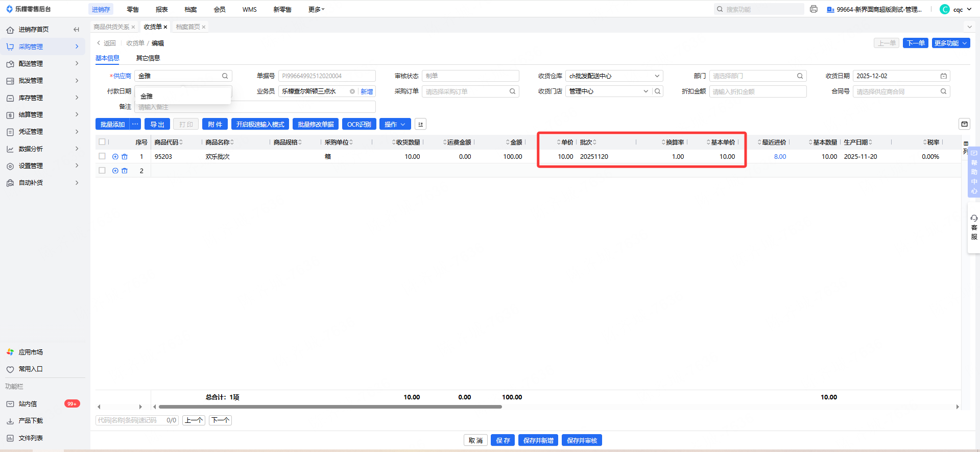Switch to the 基本信息 tab
The height and width of the screenshot is (452, 980).
(x=107, y=58)
